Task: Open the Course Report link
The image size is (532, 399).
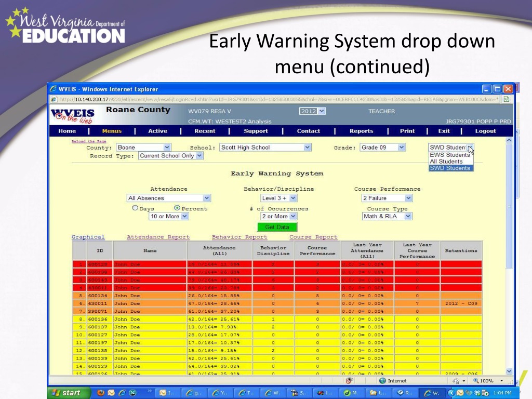Action: [x=313, y=237]
